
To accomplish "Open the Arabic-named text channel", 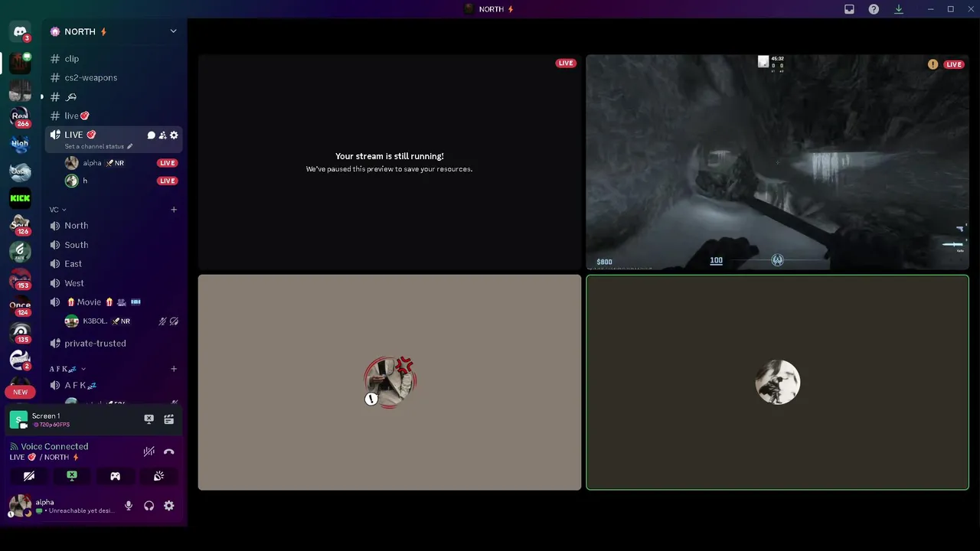I will tap(113, 97).
